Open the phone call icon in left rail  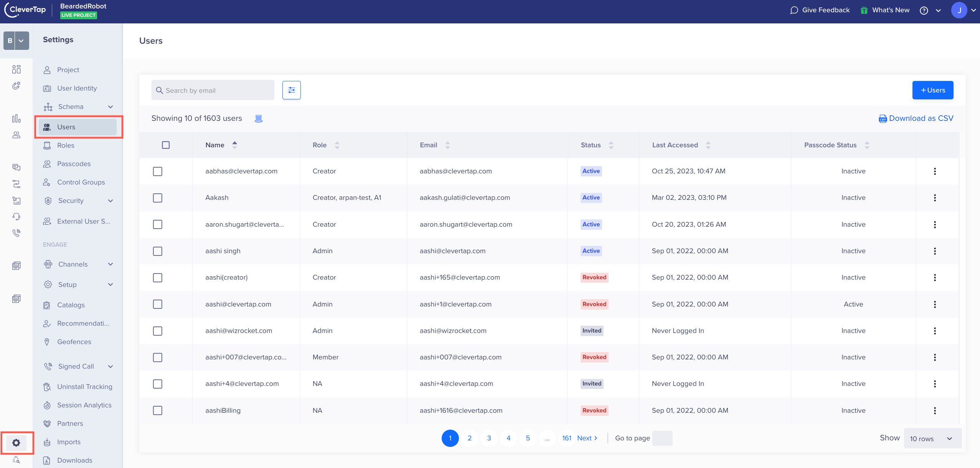[16, 233]
